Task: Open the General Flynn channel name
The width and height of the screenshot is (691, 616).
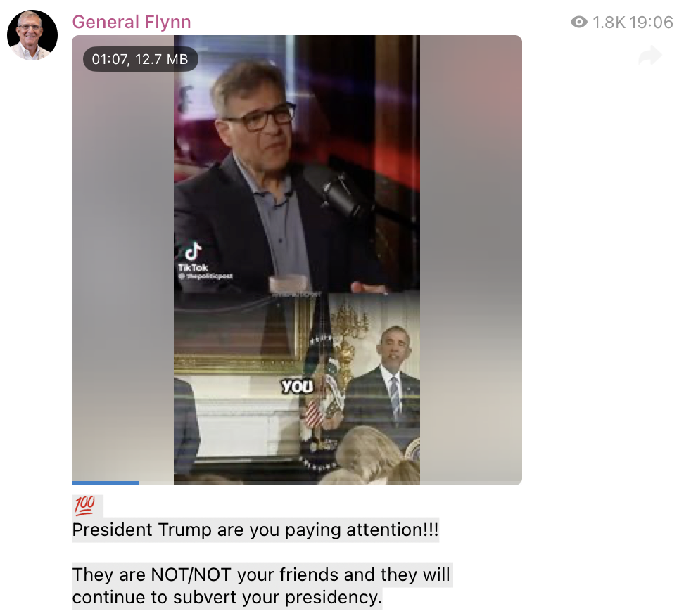Action: point(132,22)
